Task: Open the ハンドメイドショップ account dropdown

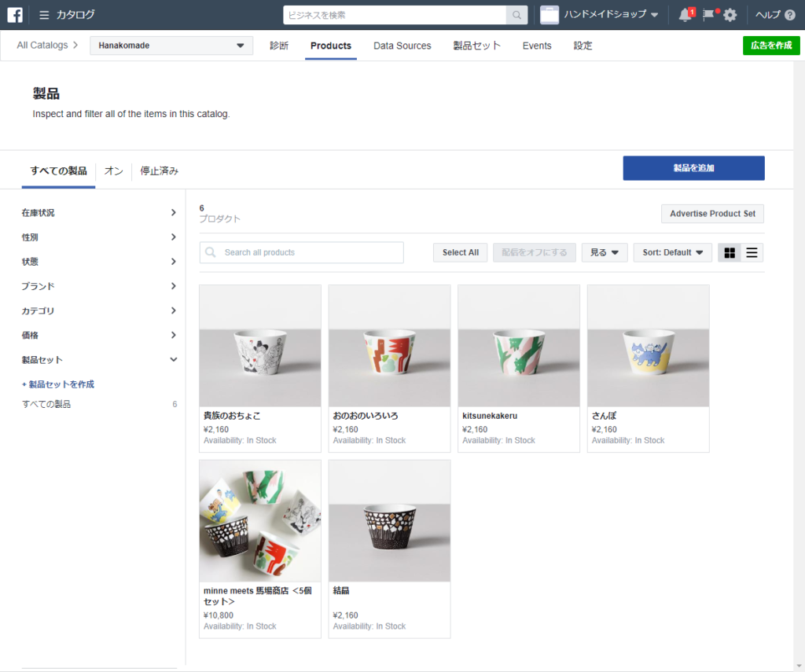Action: 611,14
